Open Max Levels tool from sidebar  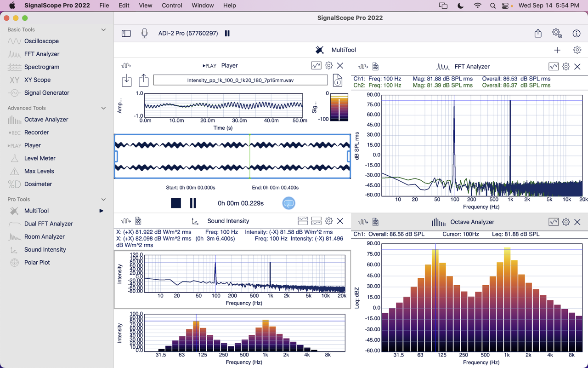(39, 171)
